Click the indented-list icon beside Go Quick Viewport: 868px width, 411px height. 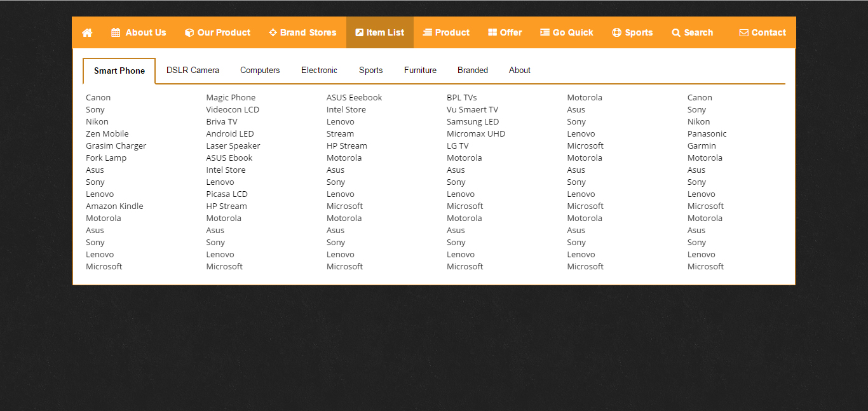click(545, 32)
